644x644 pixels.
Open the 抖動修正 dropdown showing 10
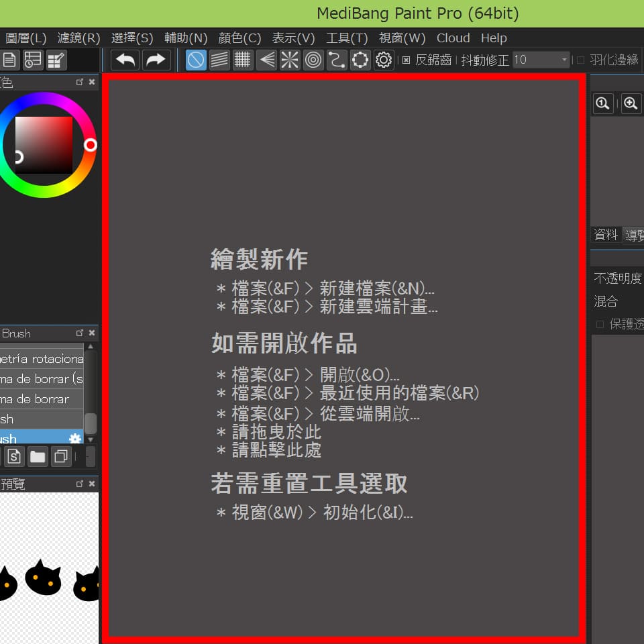[541, 60]
